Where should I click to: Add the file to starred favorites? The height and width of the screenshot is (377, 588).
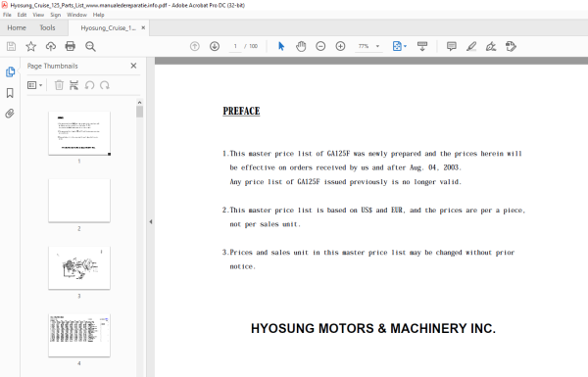tap(30, 46)
